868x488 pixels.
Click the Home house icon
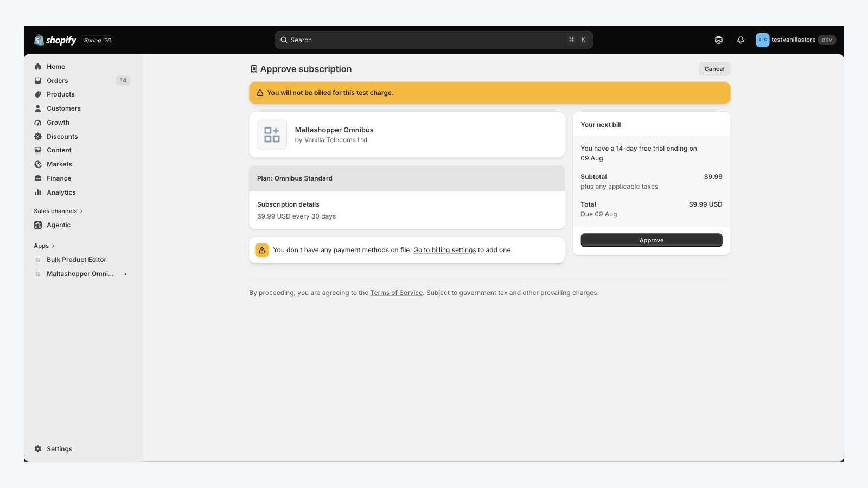point(38,67)
